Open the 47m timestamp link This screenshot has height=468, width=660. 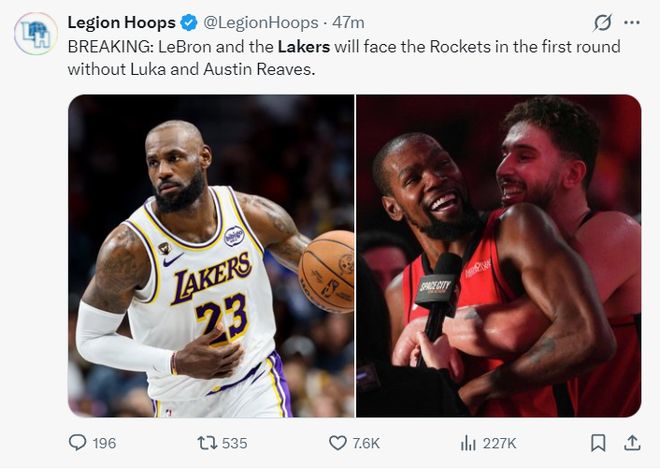click(349, 22)
